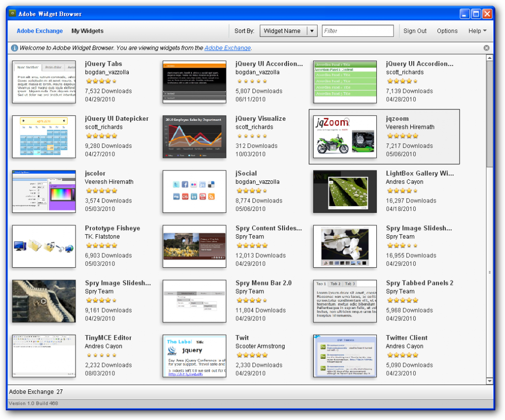Select the Adobe Exchange tab
The height and width of the screenshot is (420, 505).
pos(39,31)
